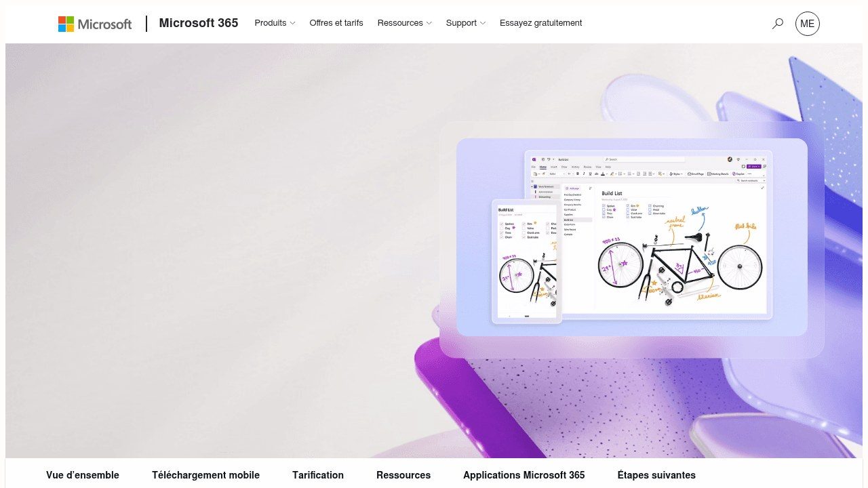Open Offres et tarifs page
868x488 pixels.
pyautogui.click(x=336, y=23)
